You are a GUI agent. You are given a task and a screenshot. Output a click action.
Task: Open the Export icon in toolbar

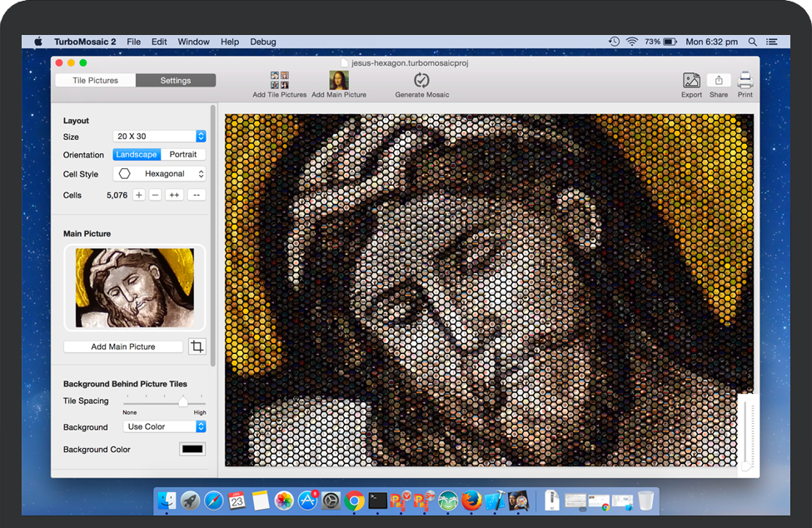click(691, 80)
